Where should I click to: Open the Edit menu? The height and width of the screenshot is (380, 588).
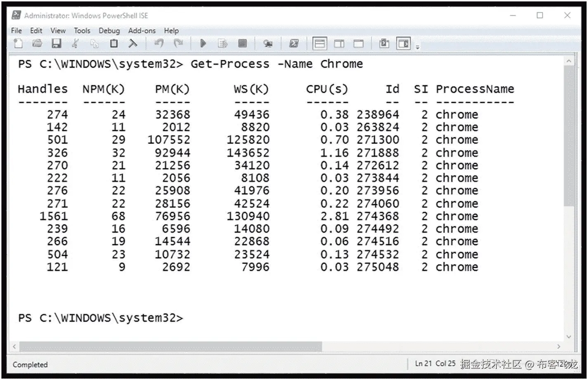pos(36,31)
